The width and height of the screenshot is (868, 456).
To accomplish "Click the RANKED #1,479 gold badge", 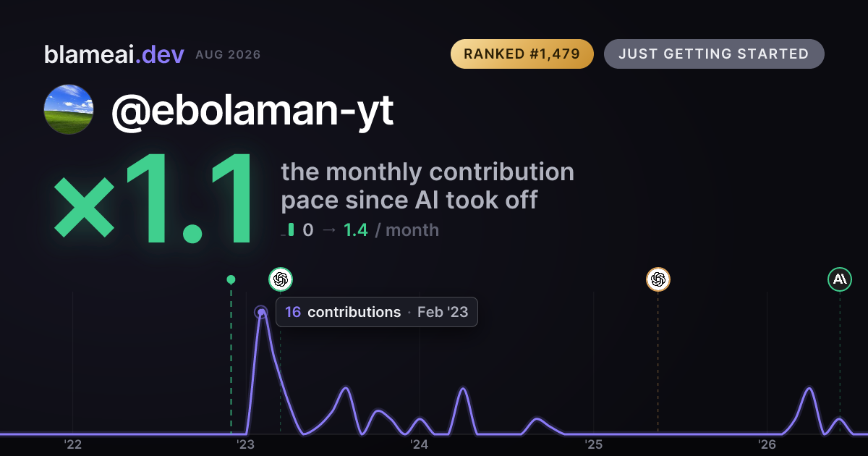I will click(x=522, y=54).
